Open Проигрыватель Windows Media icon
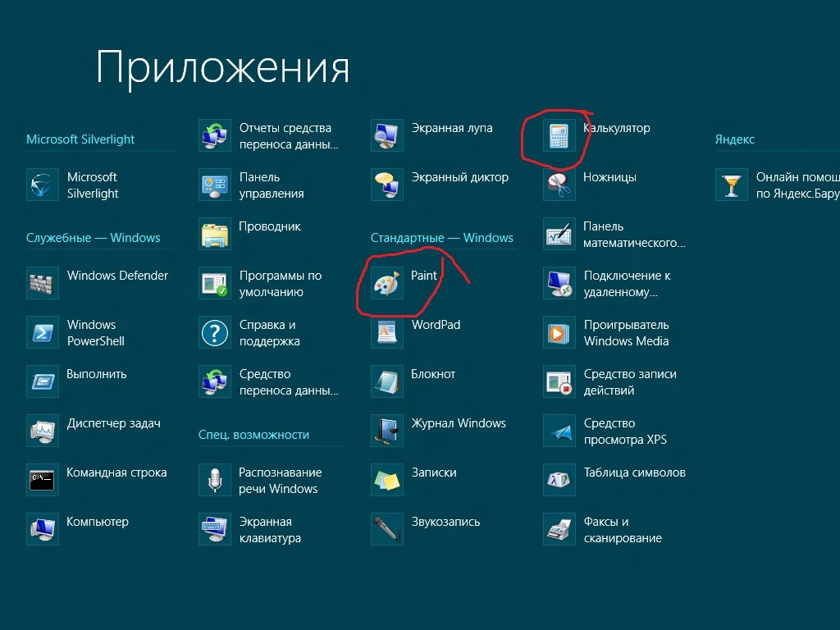The image size is (840, 630). 559,333
